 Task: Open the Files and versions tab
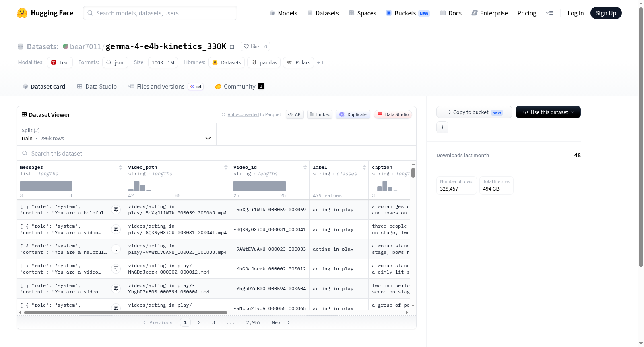[166, 86]
